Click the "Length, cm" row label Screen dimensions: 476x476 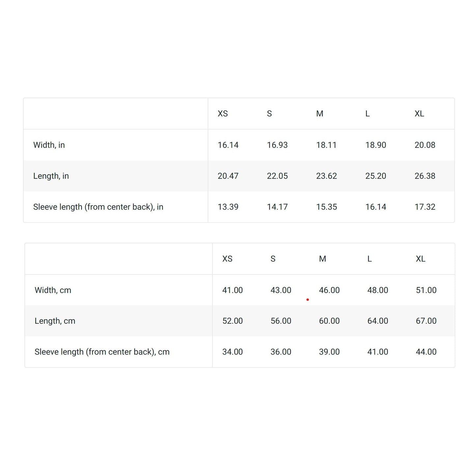click(x=55, y=321)
